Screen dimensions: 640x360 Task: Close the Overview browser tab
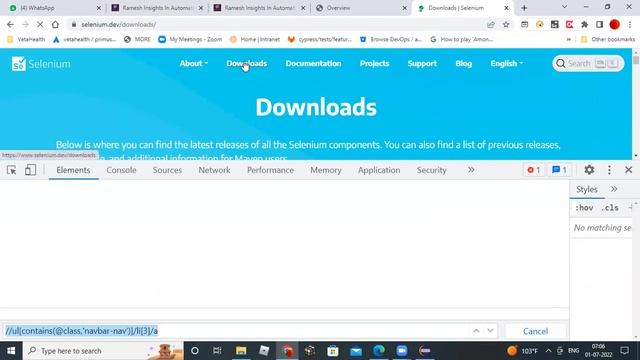(404, 8)
